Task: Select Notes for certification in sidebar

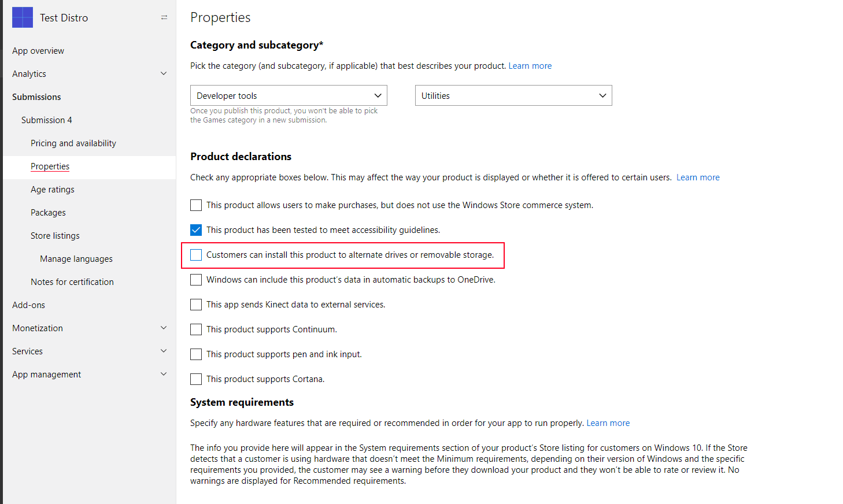Action: click(x=72, y=281)
